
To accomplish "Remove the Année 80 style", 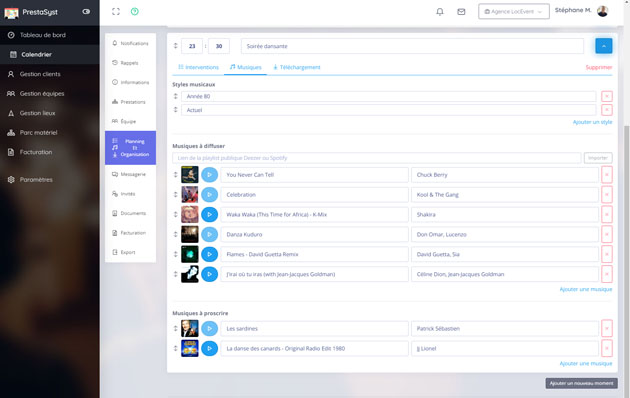I will (x=607, y=96).
